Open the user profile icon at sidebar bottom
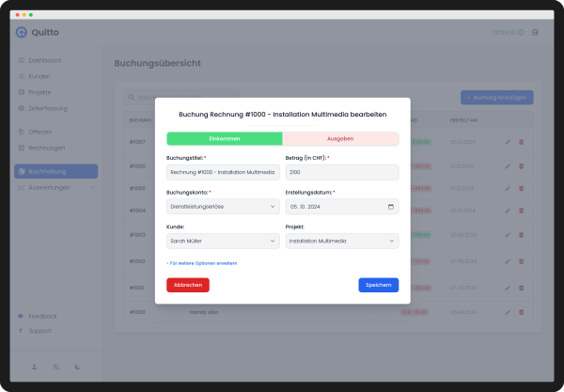Screen dimensions: 564x392 (x=35, y=367)
